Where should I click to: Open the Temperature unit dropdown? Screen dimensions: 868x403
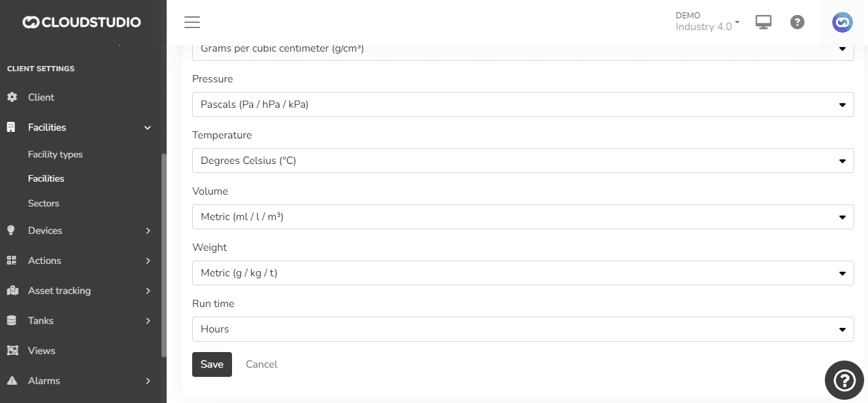522,161
